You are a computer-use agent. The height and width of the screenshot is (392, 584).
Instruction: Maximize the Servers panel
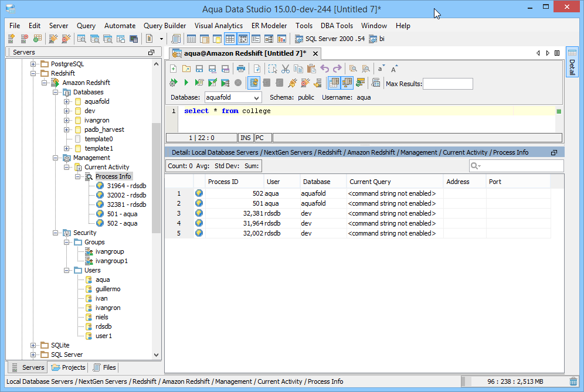click(151, 53)
